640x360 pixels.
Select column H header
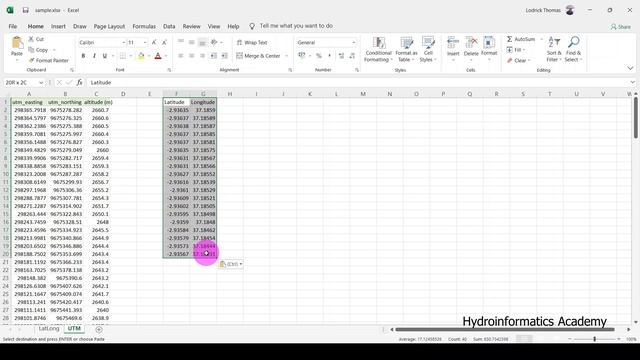point(230,94)
